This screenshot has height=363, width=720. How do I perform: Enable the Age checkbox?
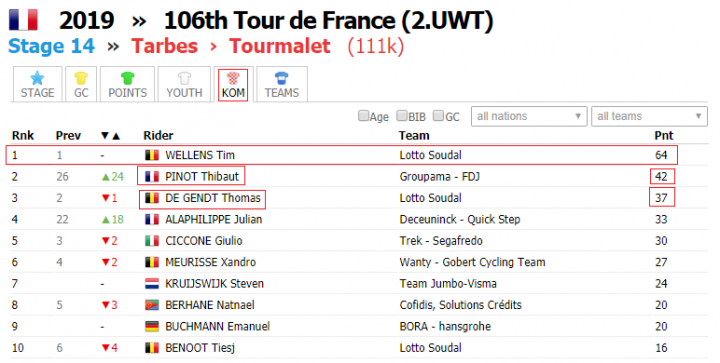(363, 116)
